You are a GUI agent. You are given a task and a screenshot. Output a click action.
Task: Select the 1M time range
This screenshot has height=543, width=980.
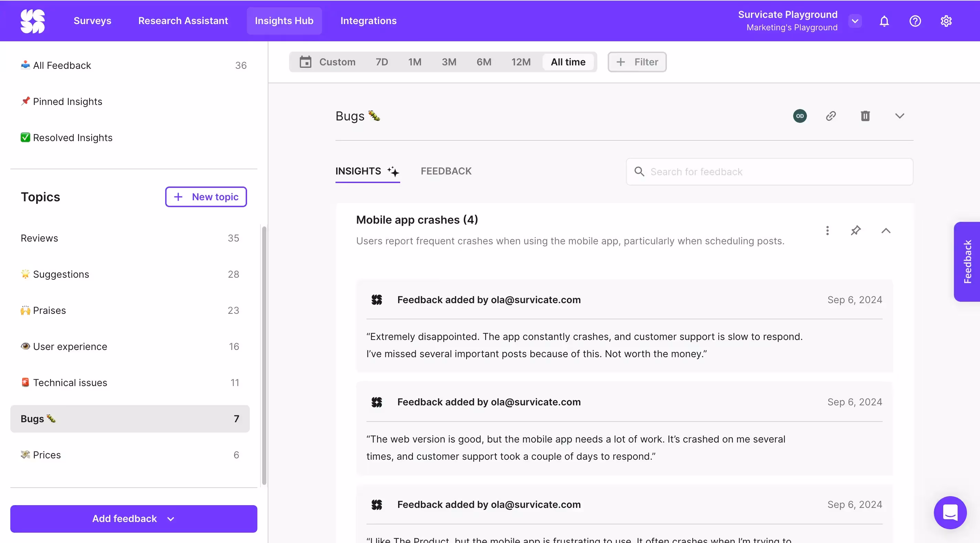tap(415, 62)
